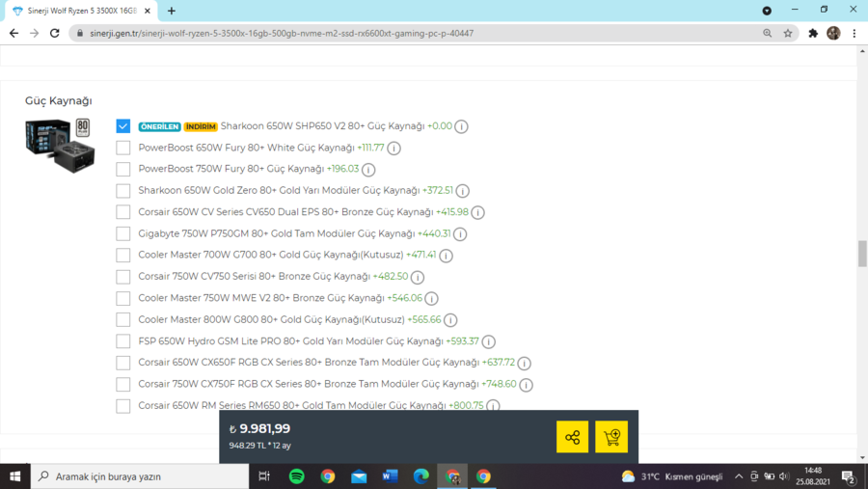Show info for Corsair CV650 Dual EPS
Viewport: 868px width, 489px height.
pyautogui.click(x=477, y=212)
